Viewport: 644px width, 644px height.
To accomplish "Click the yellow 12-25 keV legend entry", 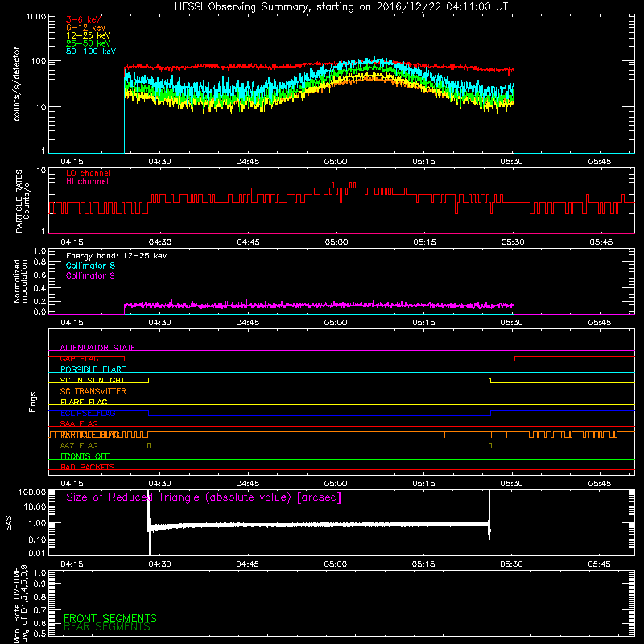I will pos(89,35).
